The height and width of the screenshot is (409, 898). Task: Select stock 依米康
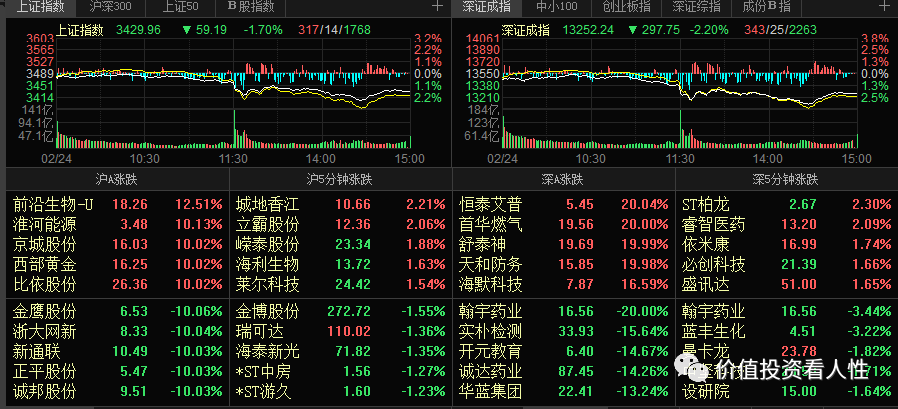(786, 245)
